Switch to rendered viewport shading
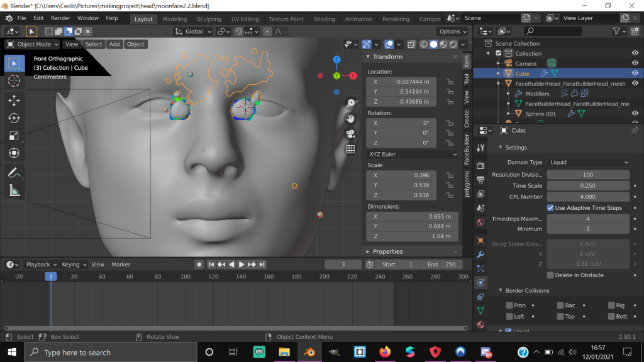Viewport: 644px width, 362px height. click(x=453, y=45)
